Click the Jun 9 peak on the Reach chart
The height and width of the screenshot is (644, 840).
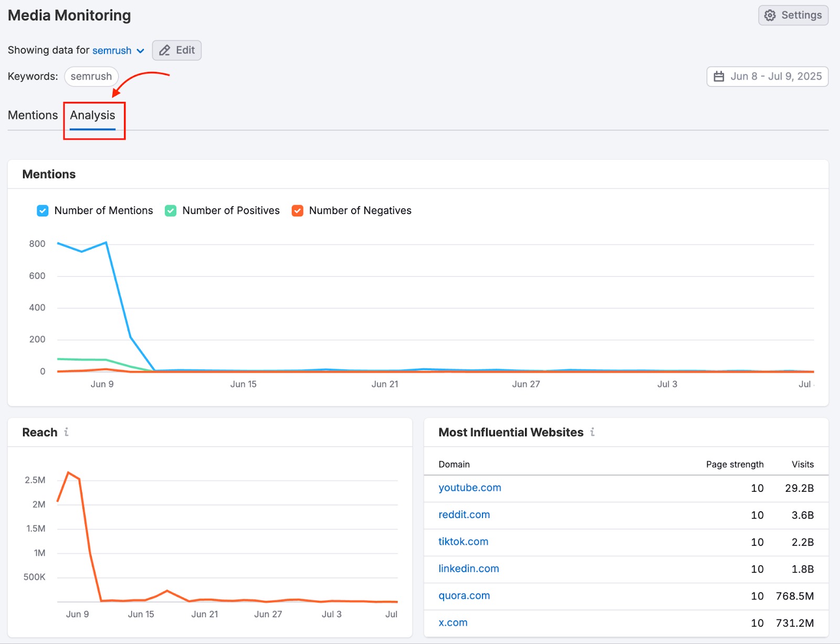pos(69,472)
